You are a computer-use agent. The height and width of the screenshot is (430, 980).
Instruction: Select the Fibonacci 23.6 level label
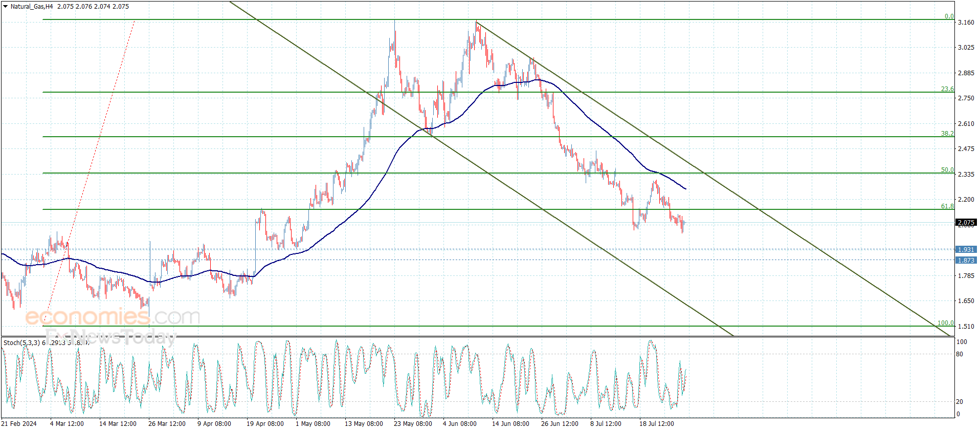(947, 89)
